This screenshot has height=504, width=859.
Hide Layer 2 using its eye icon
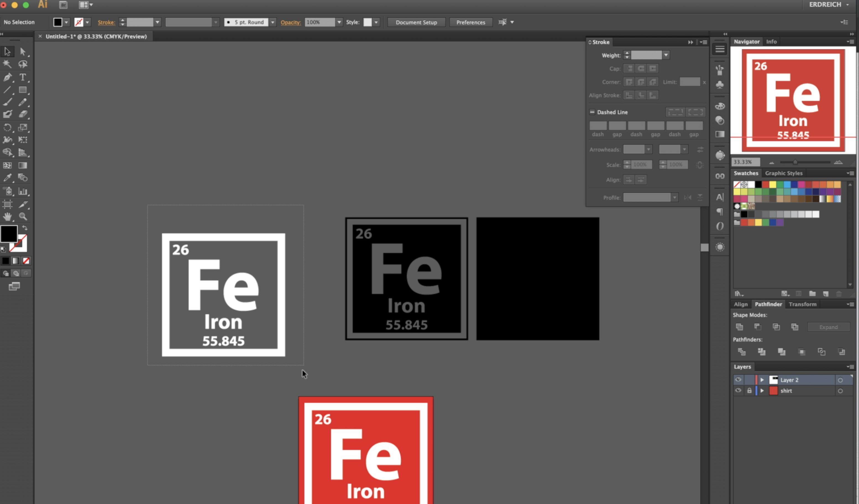click(x=738, y=380)
